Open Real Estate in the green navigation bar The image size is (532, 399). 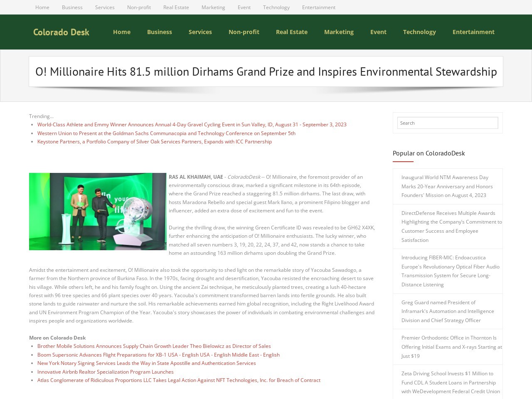(291, 32)
